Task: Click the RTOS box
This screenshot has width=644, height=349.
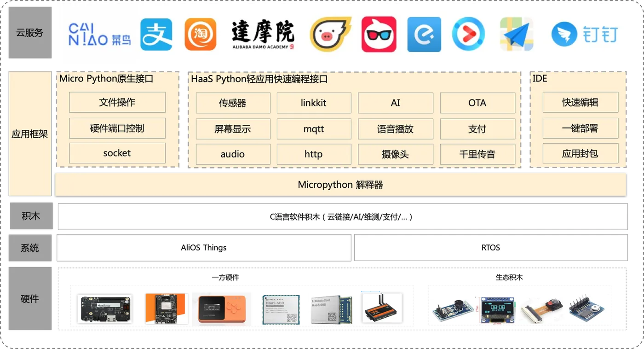Action: 491,248
